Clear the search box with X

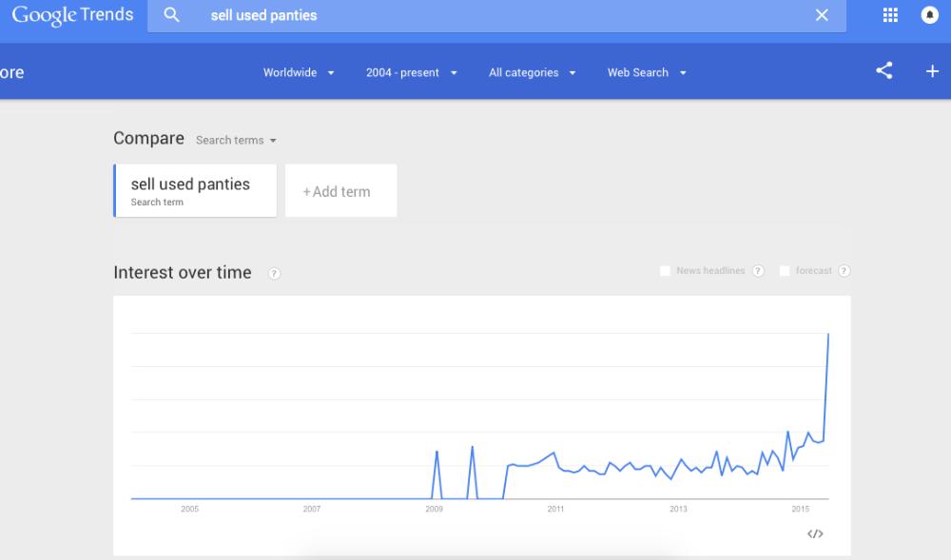[x=822, y=15]
